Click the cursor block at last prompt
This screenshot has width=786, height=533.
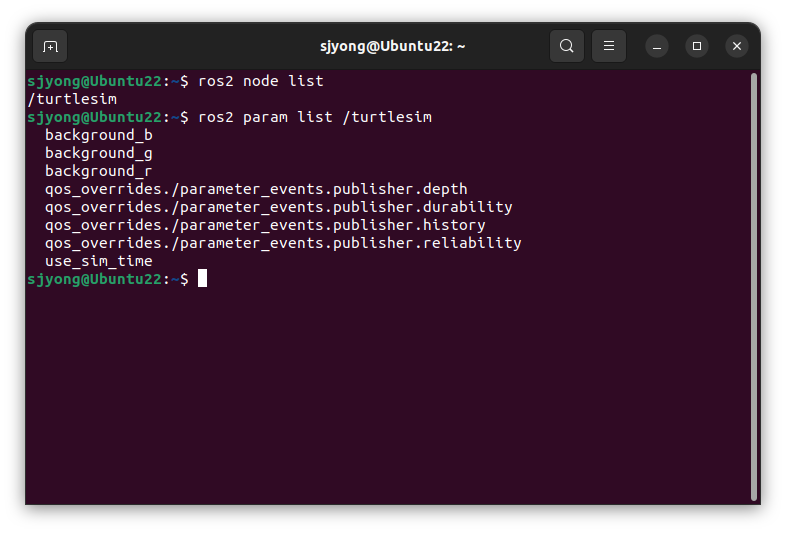[x=203, y=278]
